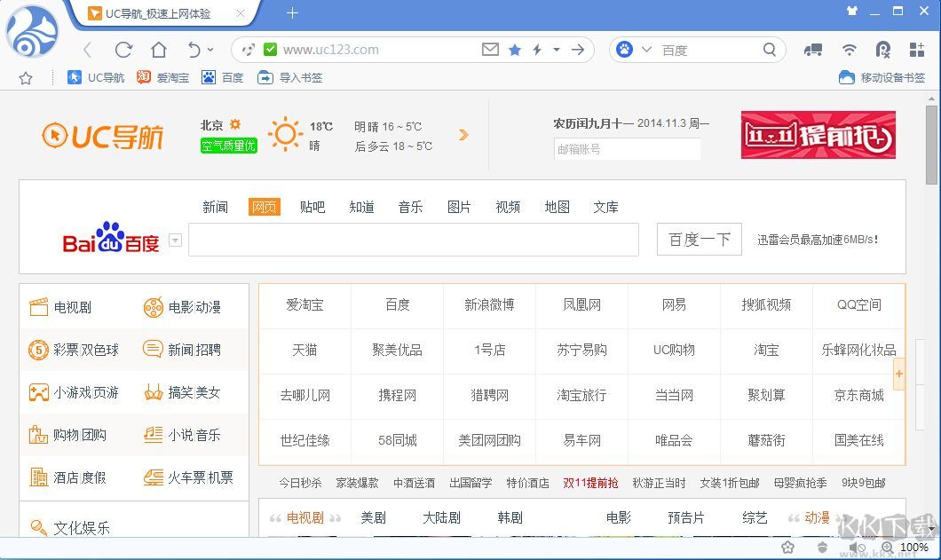Open the extensions grid icon near toolbar end
941x560 pixels.
tap(917, 50)
